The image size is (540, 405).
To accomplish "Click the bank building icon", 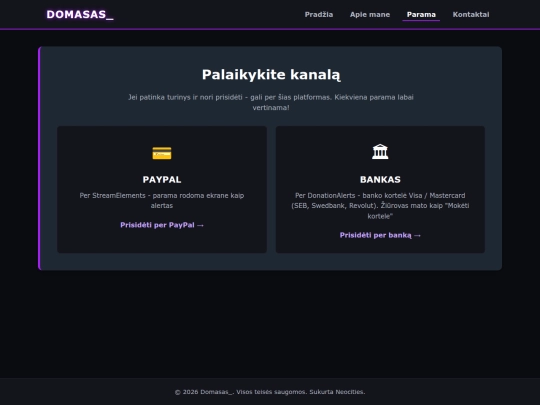I will pyautogui.click(x=380, y=152).
